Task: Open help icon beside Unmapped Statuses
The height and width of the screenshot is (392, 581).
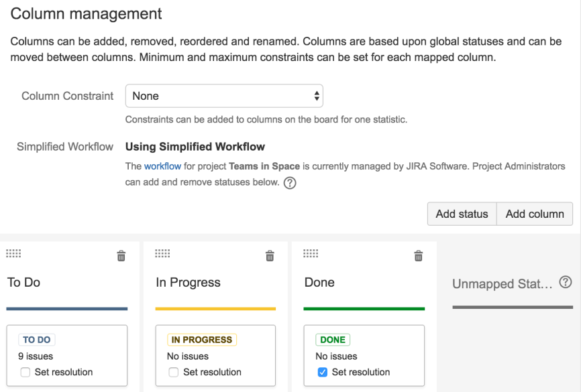Action: point(565,283)
